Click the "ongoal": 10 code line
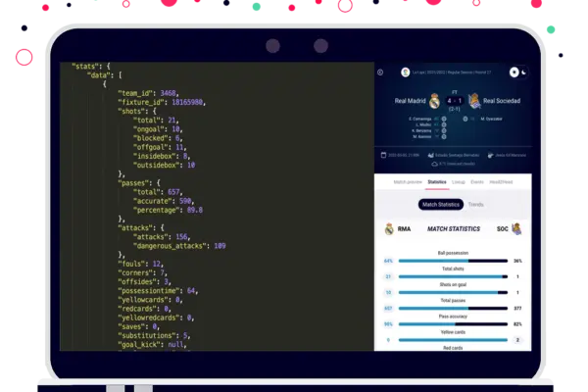The width and height of the screenshot is (588, 392). [158, 129]
